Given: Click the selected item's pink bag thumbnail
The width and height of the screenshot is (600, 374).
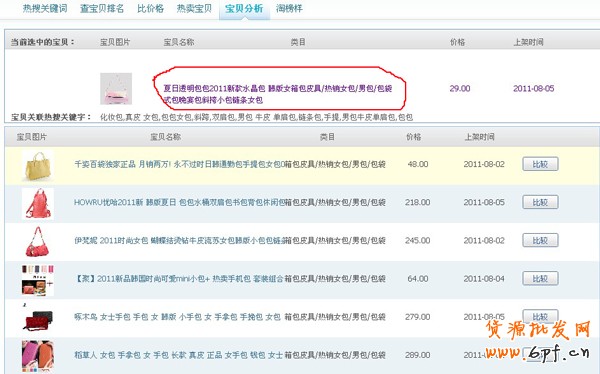Looking at the screenshot, I should (x=116, y=89).
